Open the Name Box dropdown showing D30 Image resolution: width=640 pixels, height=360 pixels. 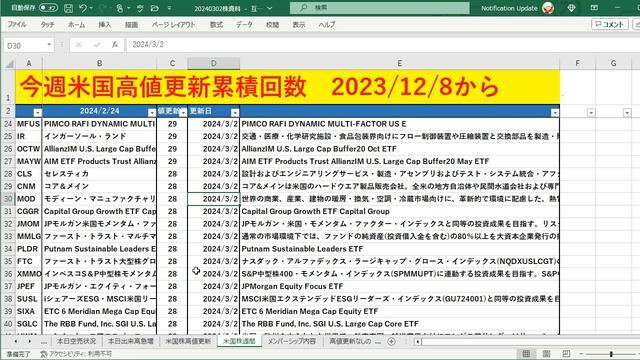49,44
